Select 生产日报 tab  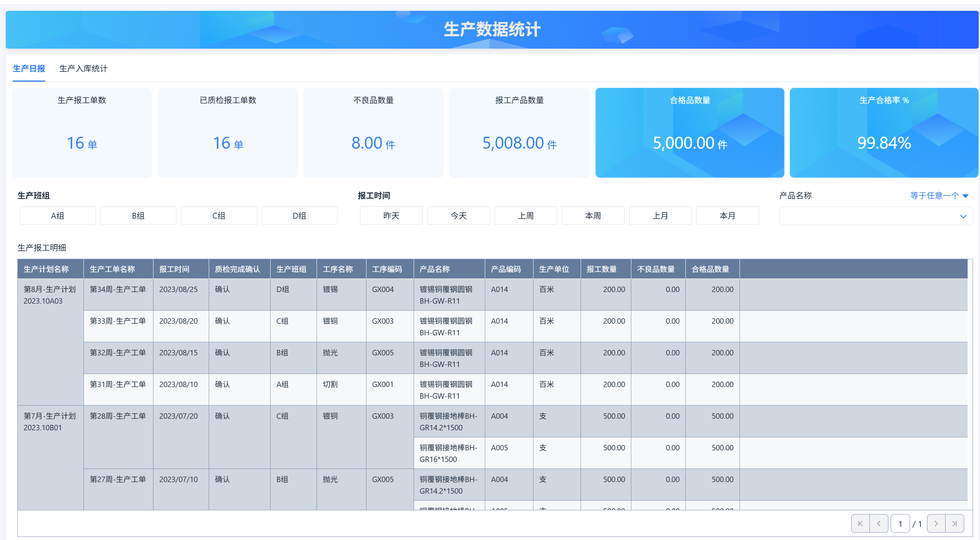(29, 68)
